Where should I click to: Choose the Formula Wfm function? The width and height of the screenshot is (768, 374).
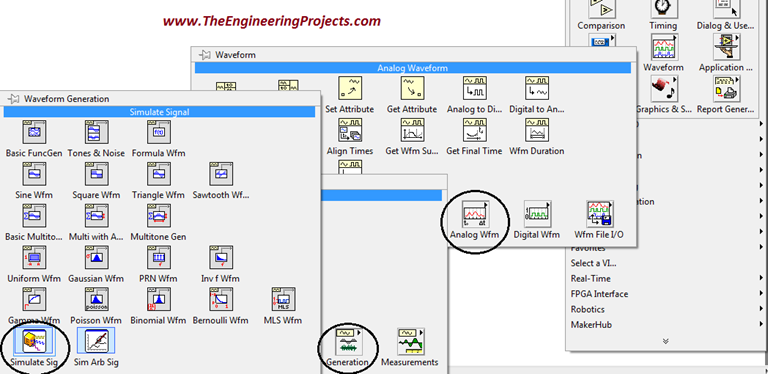[x=159, y=132]
